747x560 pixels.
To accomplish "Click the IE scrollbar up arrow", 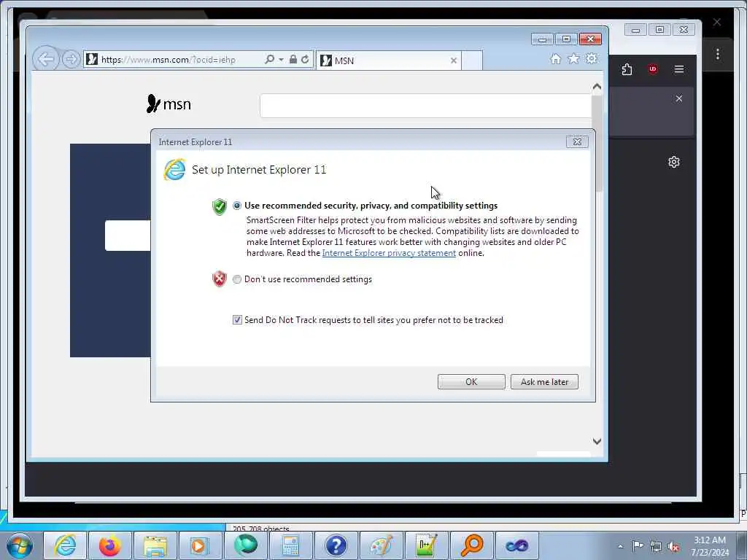I will click(x=597, y=87).
